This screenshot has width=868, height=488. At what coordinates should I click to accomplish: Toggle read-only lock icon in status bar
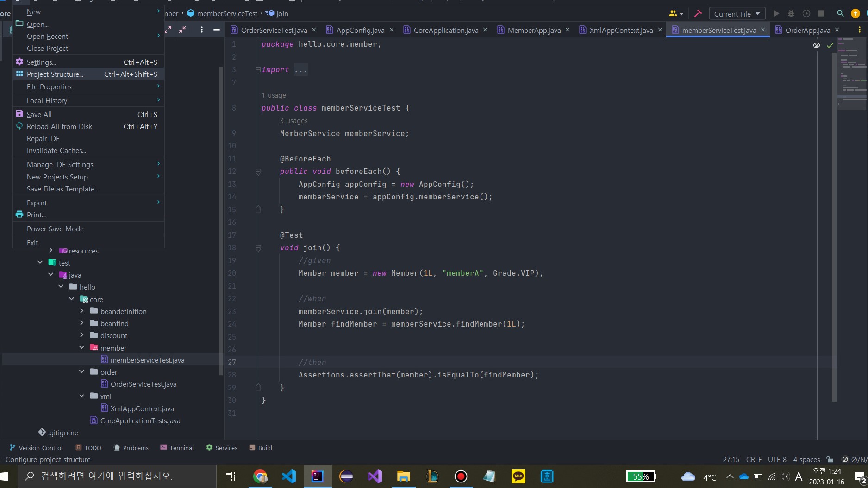click(830, 459)
